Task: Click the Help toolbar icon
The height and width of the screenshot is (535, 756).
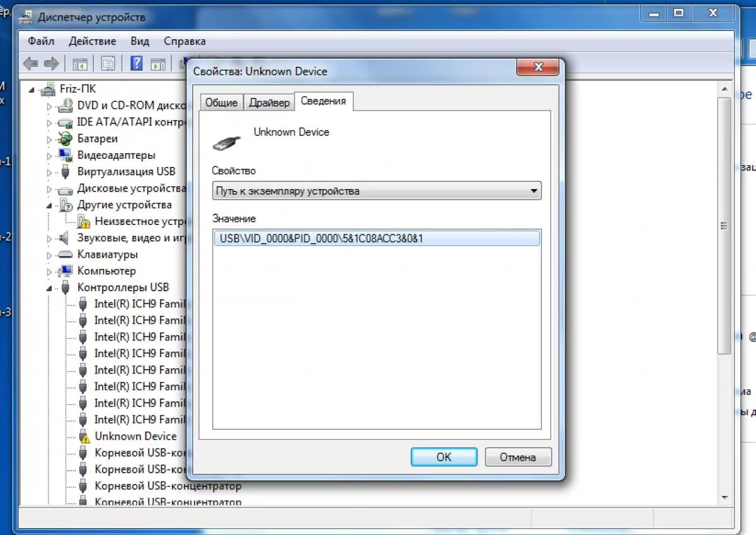Action: [135, 63]
